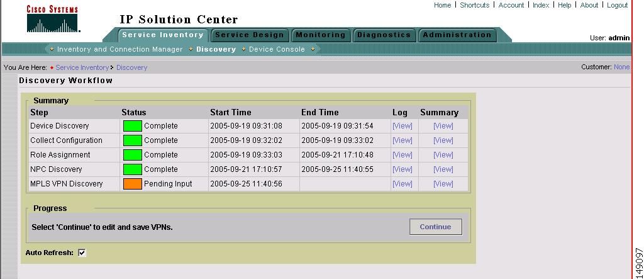View the summary for Role Assignment
Image resolution: width=644 pixels, height=279 pixels.
(443, 155)
